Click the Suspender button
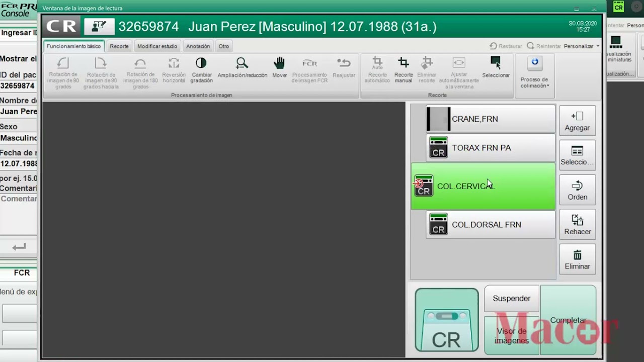 (512, 299)
